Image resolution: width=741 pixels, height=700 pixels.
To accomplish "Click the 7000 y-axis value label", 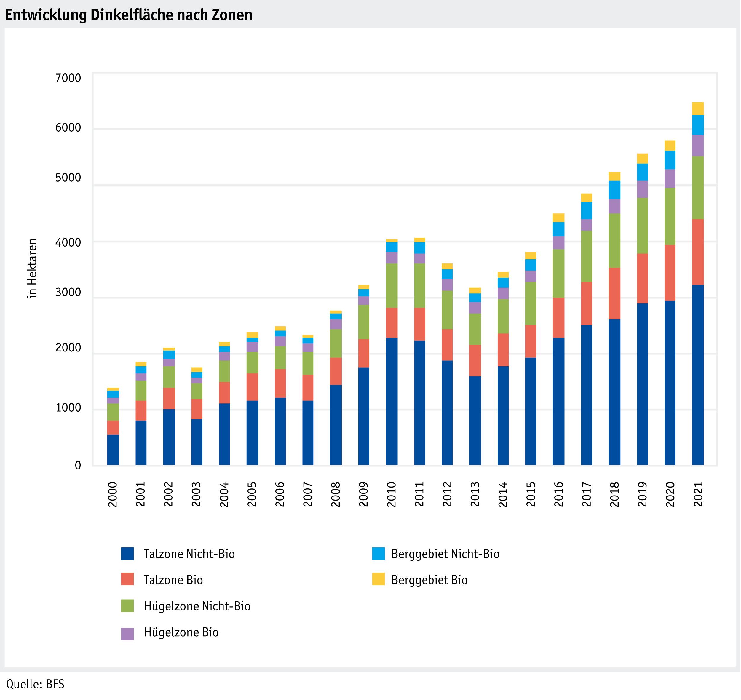I will coord(68,78).
